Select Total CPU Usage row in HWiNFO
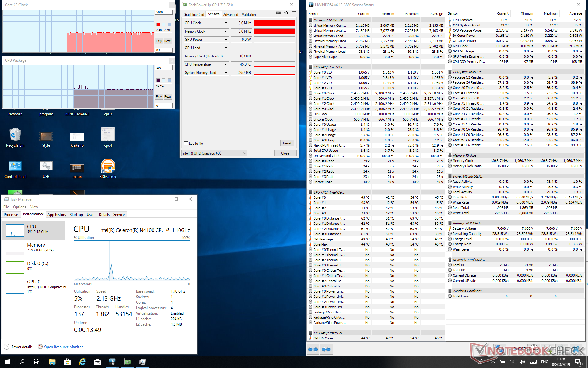The height and width of the screenshot is (368, 588). (x=376, y=151)
